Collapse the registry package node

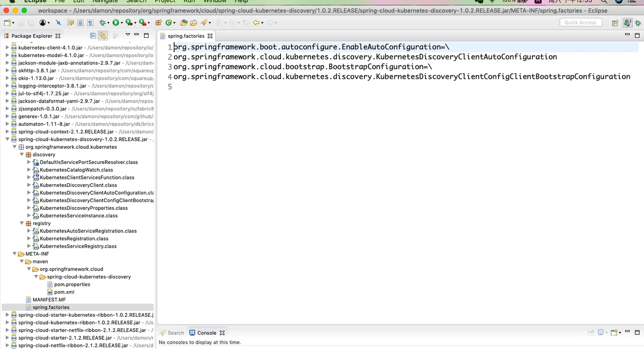pyautogui.click(x=22, y=223)
